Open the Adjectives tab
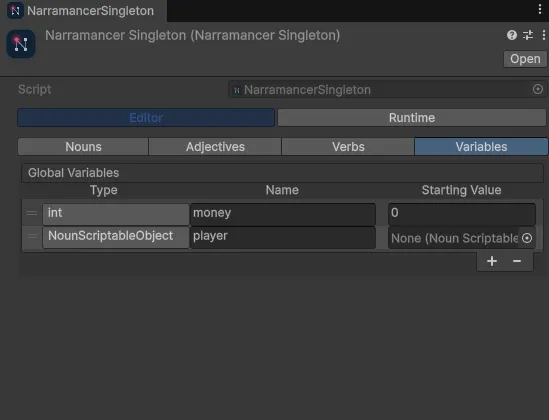Screen dimensions: 549x420 (x=215, y=147)
